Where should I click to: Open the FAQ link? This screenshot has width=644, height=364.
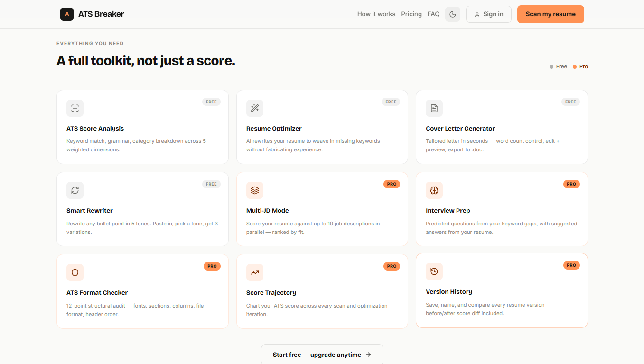point(433,14)
